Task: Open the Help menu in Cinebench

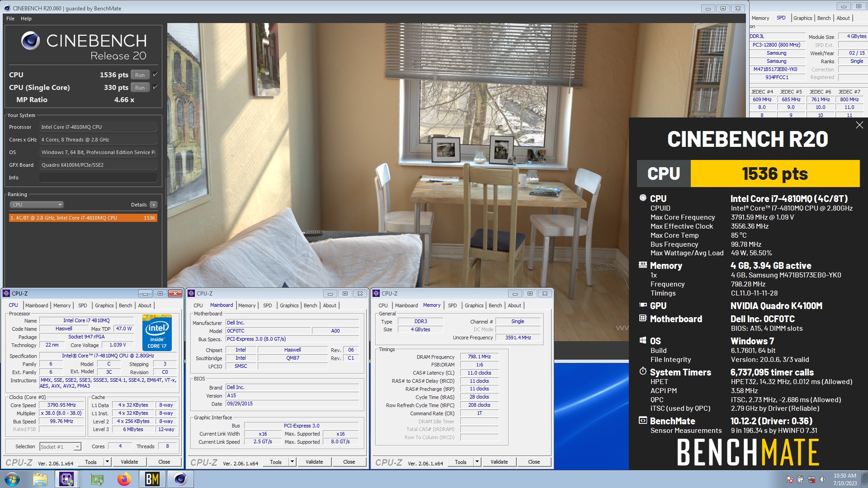Action: pos(26,19)
